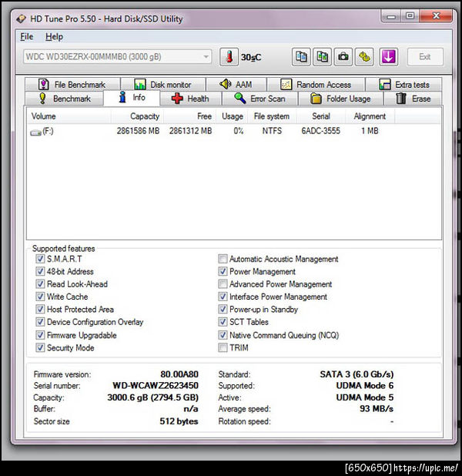
Task: Open the Health tab
Action: (190, 99)
